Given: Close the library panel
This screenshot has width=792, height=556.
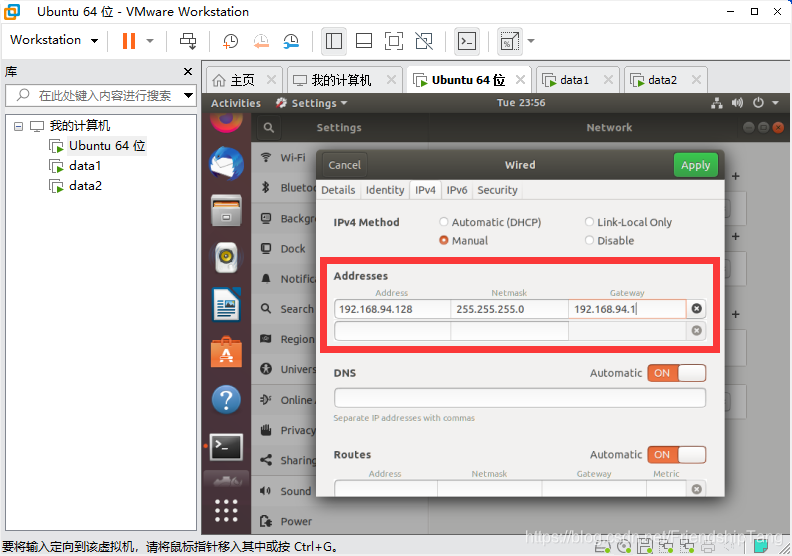Looking at the screenshot, I should click(x=188, y=72).
